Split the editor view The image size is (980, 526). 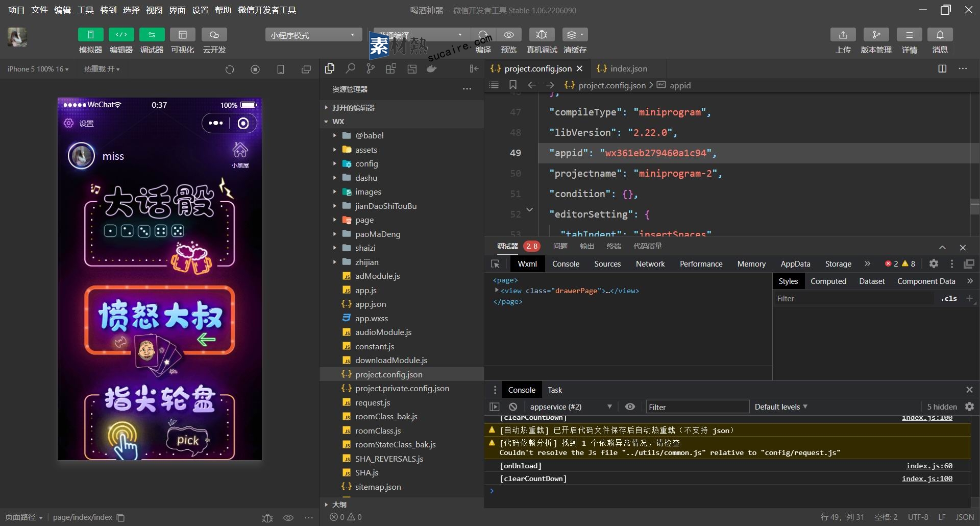point(942,68)
